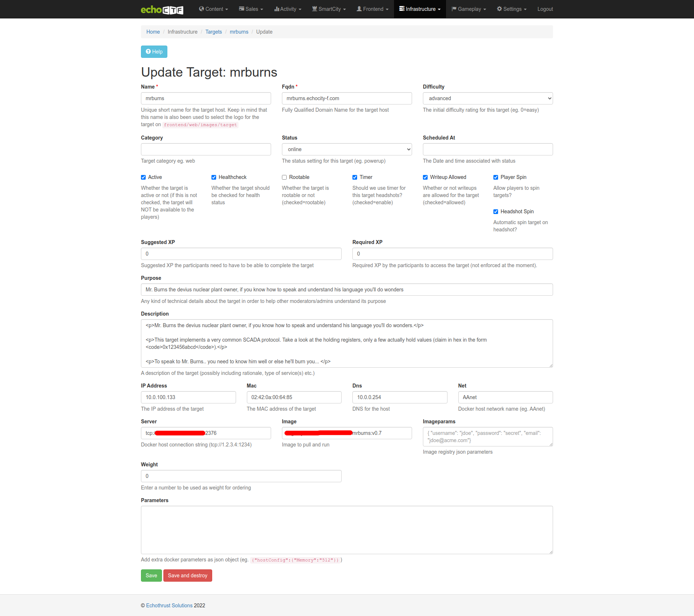The height and width of the screenshot is (616, 694).
Task: Click the tower icon beside SmartCity
Action: click(314, 9)
